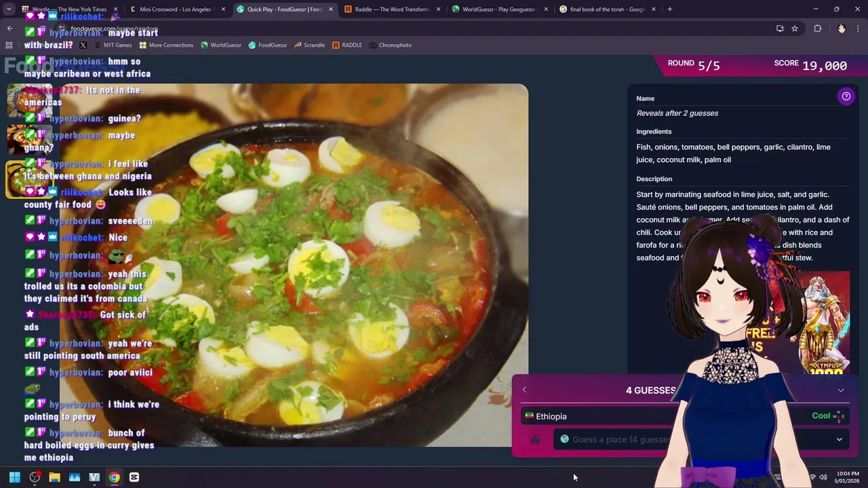868x488 pixels.
Task: Open a new browser tab
Action: (x=669, y=9)
